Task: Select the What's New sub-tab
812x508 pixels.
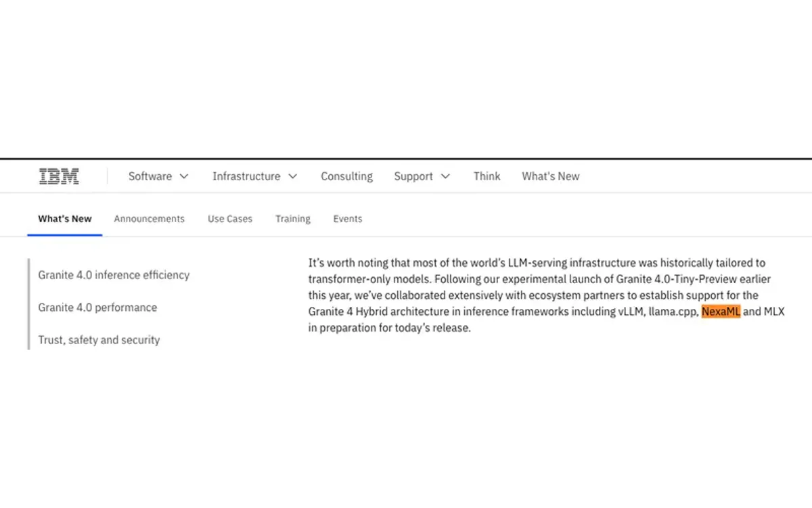Action: click(x=65, y=219)
